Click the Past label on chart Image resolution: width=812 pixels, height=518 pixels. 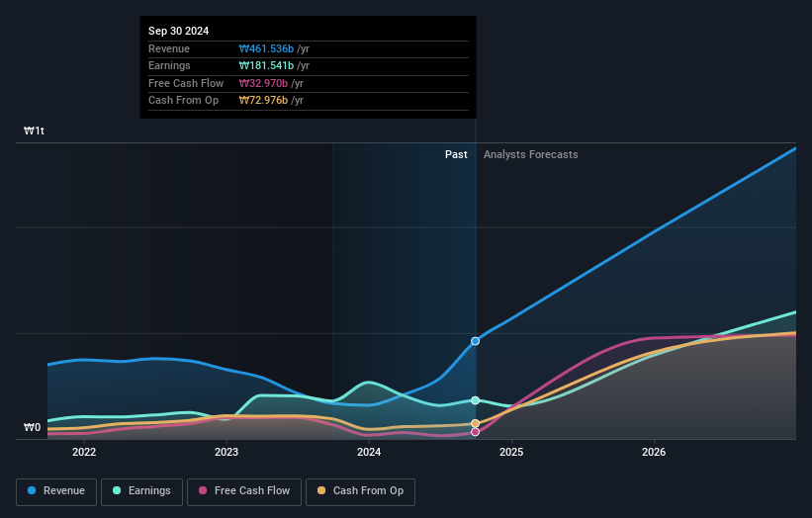tap(456, 154)
